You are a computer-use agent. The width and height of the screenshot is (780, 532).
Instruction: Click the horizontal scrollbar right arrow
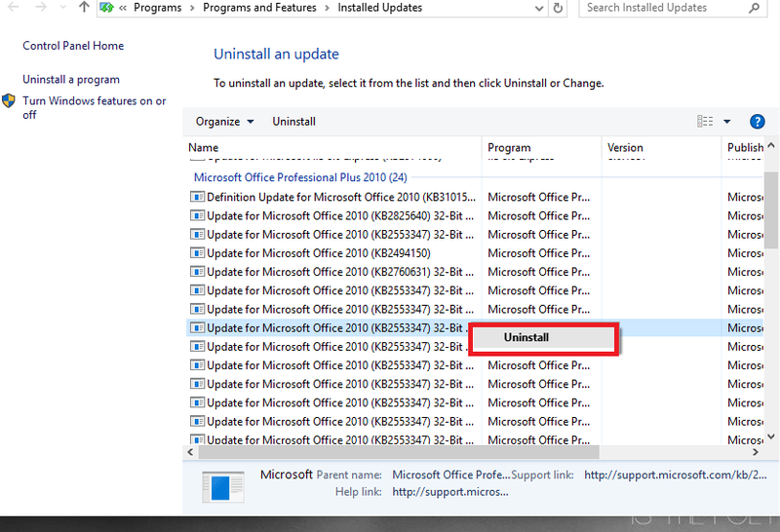[755, 452]
